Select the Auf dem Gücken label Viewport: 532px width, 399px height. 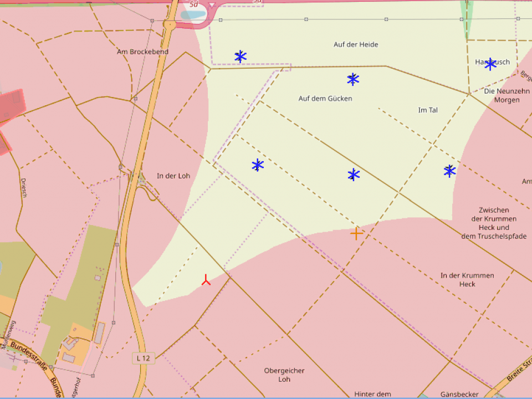coord(325,99)
